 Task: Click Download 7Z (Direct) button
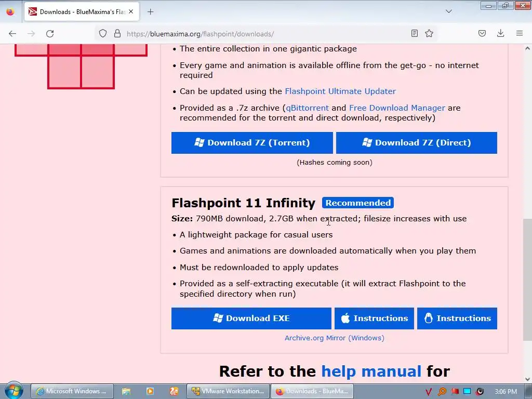coord(417,143)
